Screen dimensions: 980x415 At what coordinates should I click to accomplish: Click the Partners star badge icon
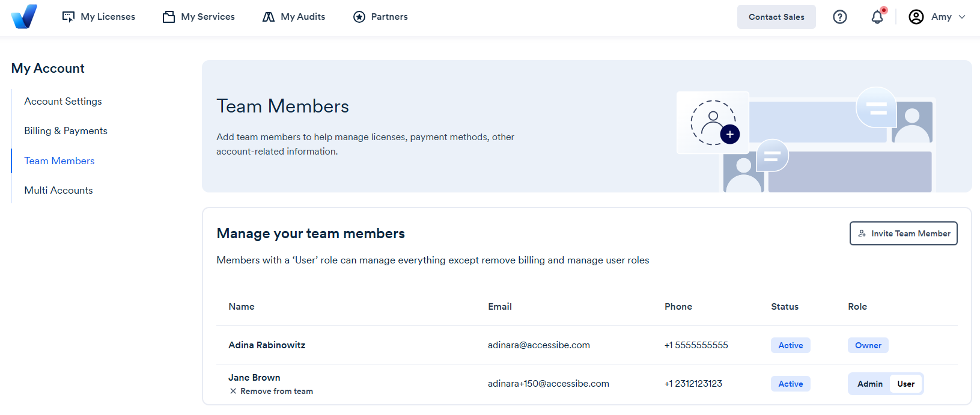359,17
